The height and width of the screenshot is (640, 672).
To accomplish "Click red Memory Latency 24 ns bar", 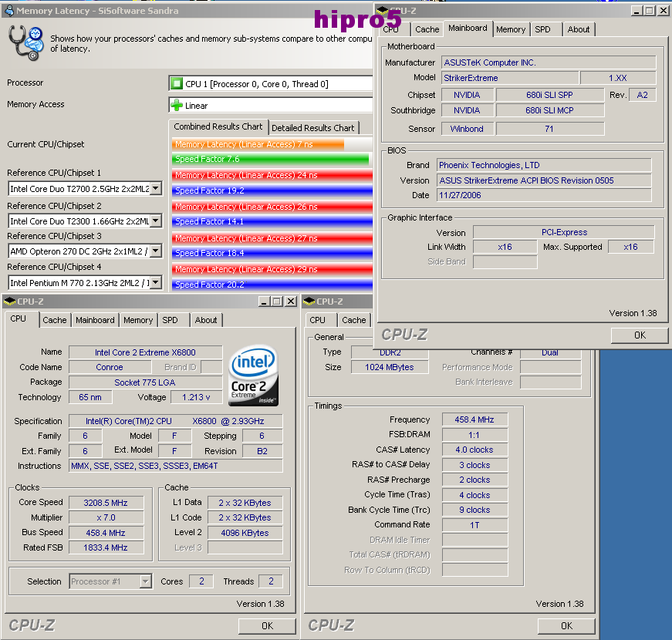I will (x=272, y=175).
